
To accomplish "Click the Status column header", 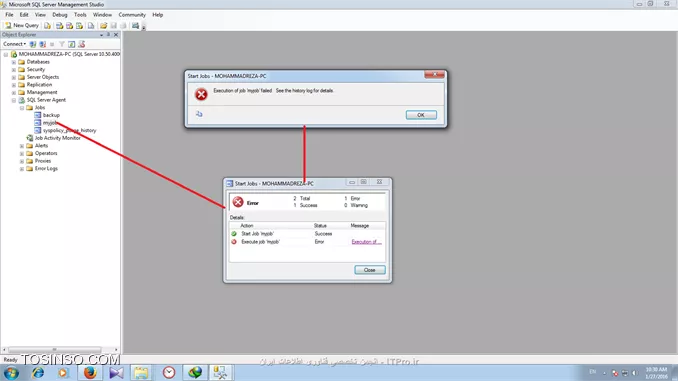I will (320, 226).
